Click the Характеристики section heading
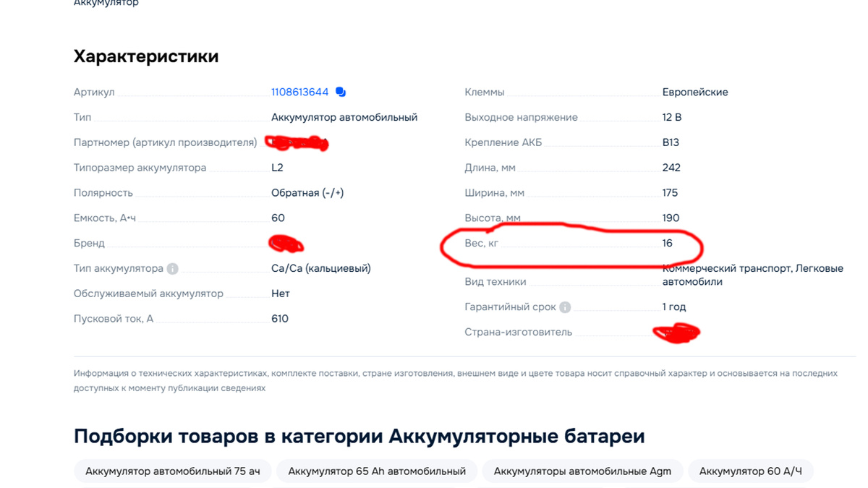This screenshot has height=488, width=868. point(146,56)
